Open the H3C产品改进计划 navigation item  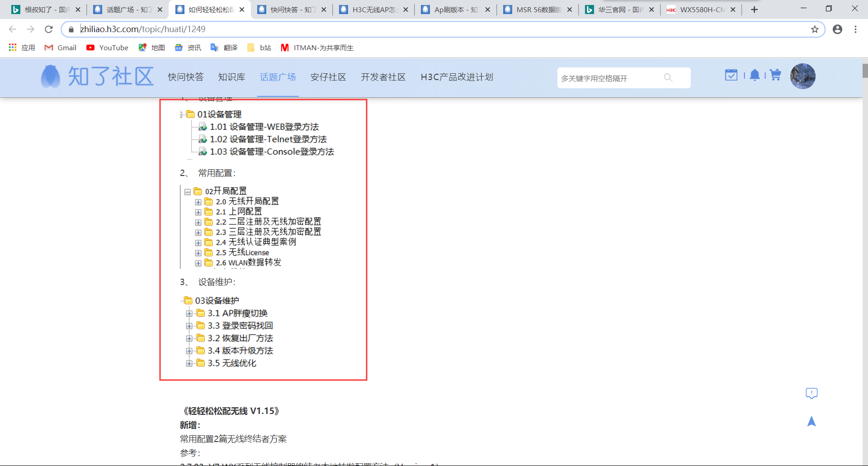coord(457,77)
